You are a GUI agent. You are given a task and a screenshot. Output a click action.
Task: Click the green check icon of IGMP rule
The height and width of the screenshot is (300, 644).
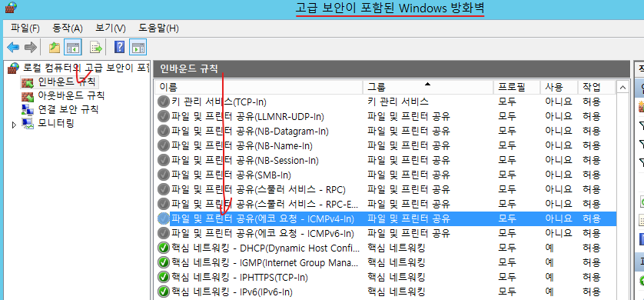coord(164,262)
